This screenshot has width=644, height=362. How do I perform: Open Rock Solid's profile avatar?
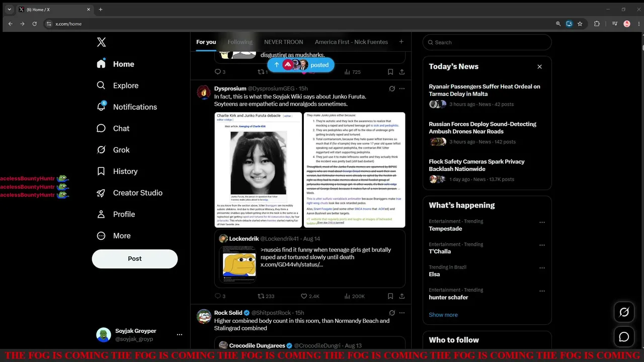(204, 316)
